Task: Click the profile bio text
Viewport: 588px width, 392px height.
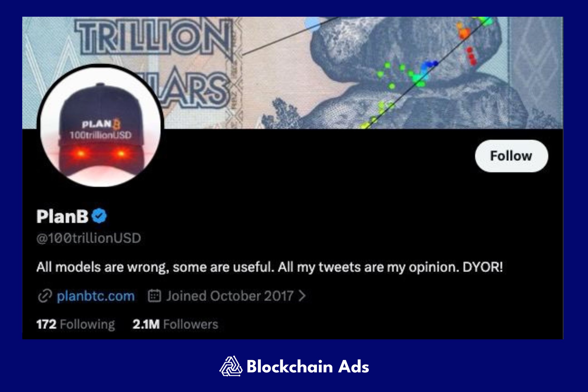Action: (270, 267)
